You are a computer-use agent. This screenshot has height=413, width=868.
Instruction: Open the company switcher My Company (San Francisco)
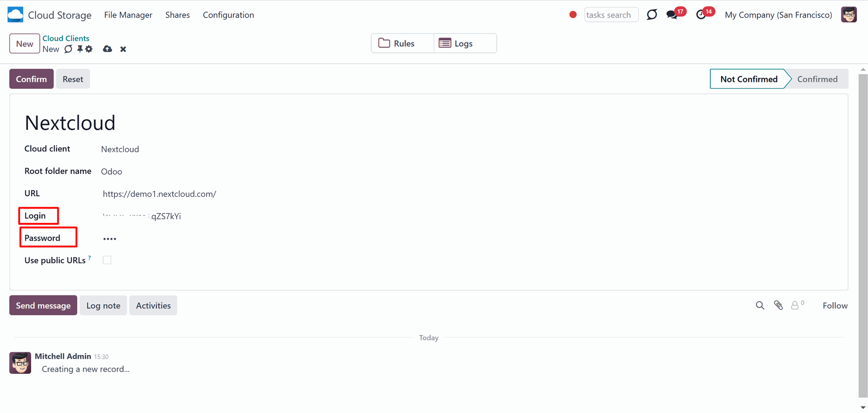point(778,15)
